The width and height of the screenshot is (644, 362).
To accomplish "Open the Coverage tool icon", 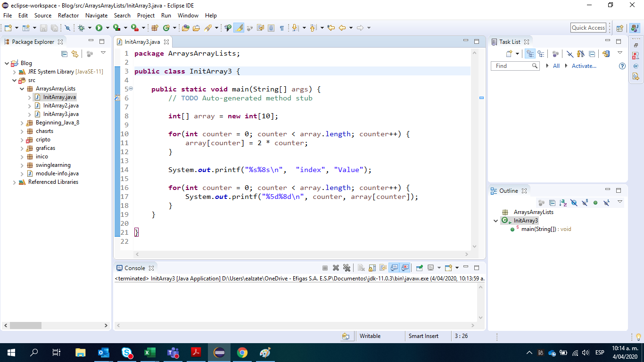I will 116,27.
